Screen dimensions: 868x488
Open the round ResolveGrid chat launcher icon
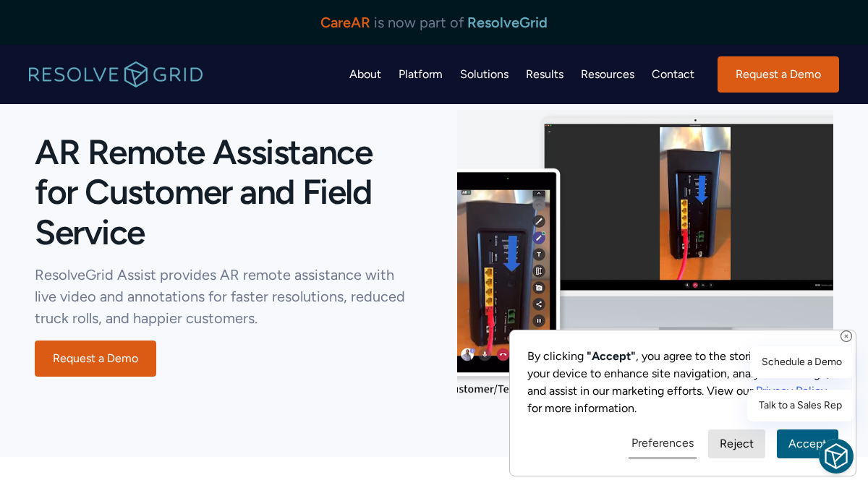(836, 456)
